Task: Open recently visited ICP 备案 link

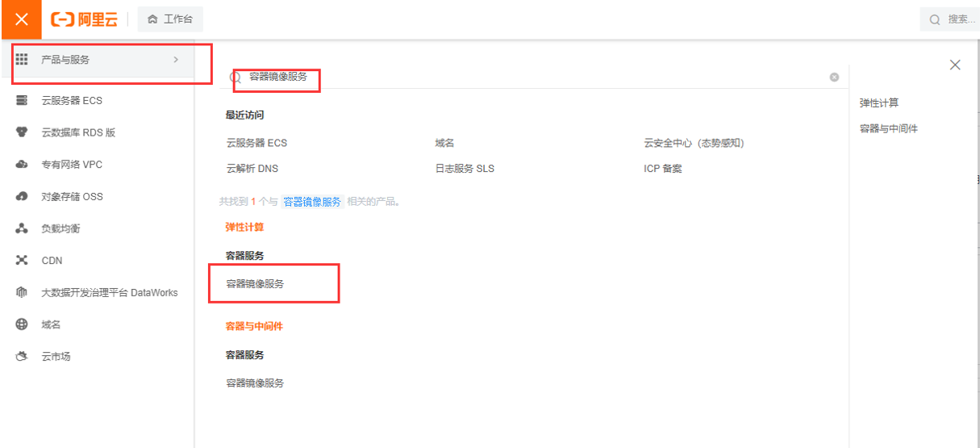Action: pos(663,169)
